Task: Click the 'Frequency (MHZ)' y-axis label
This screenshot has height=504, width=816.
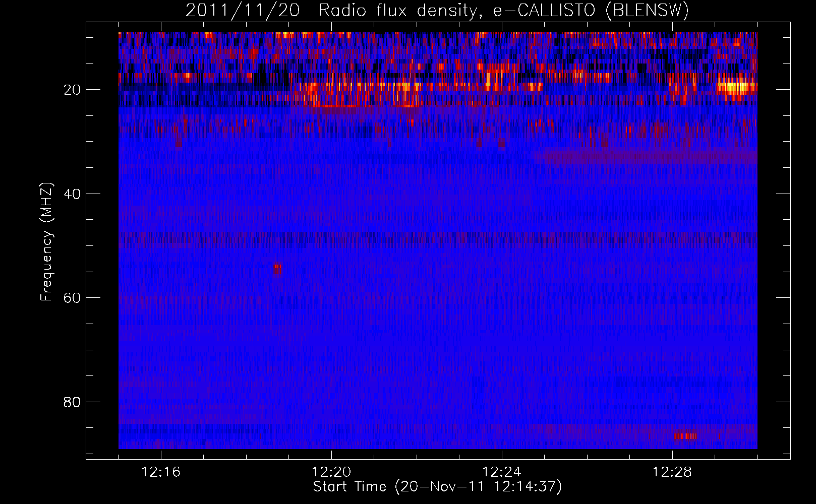Action: [x=46, y=242]
